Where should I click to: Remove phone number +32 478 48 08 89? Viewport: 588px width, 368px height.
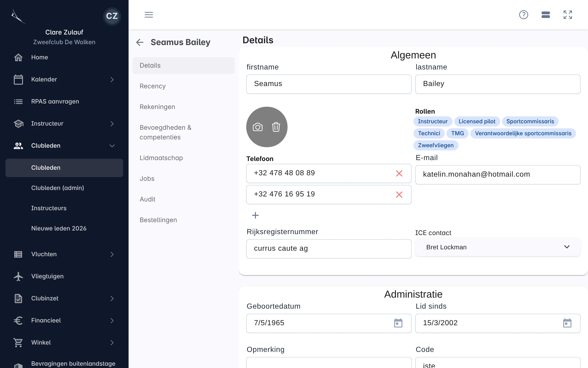pyautogui.click(x=399, y=173)
